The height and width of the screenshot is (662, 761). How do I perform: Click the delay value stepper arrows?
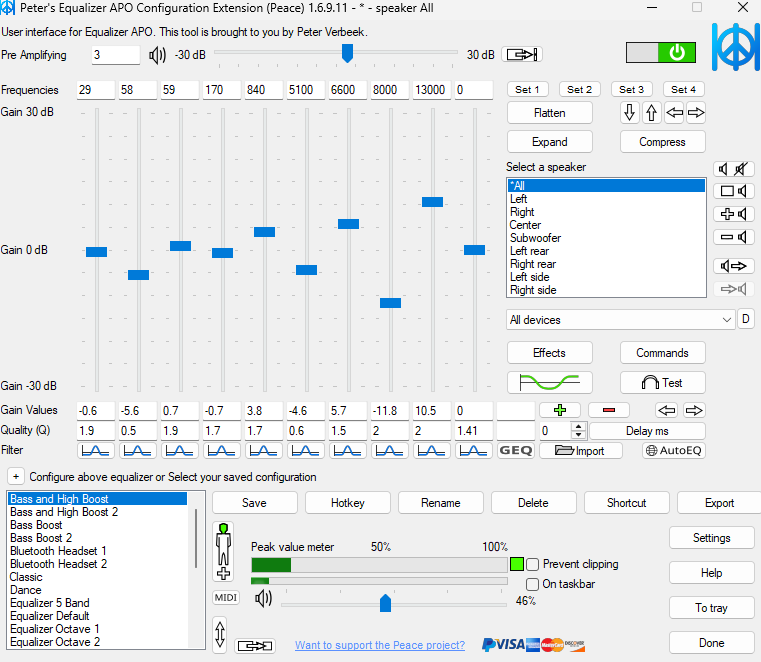578,430
